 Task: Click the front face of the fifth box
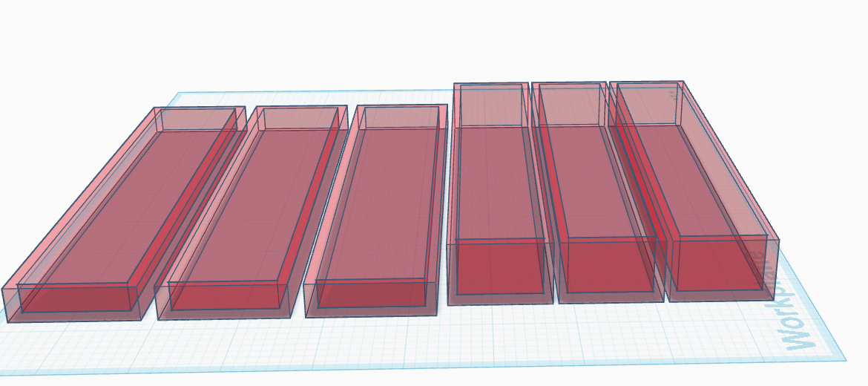pos(611,272)
